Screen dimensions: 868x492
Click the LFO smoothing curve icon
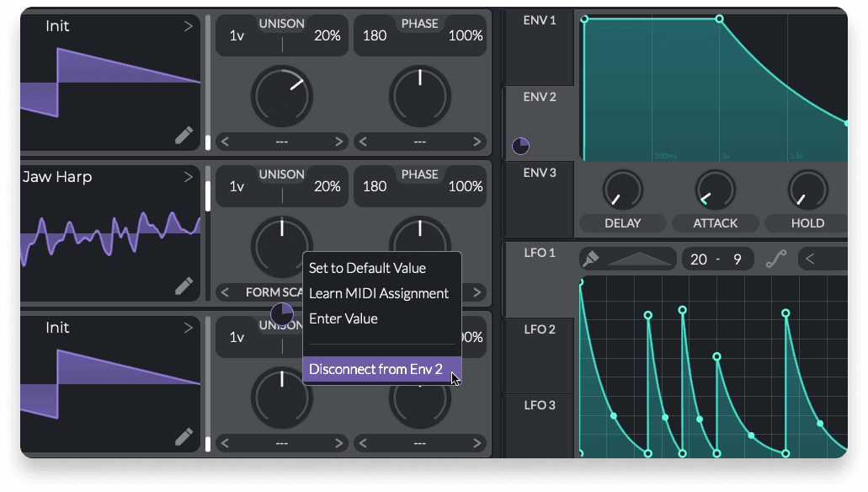pyautogui.click(x=776, y=258)
